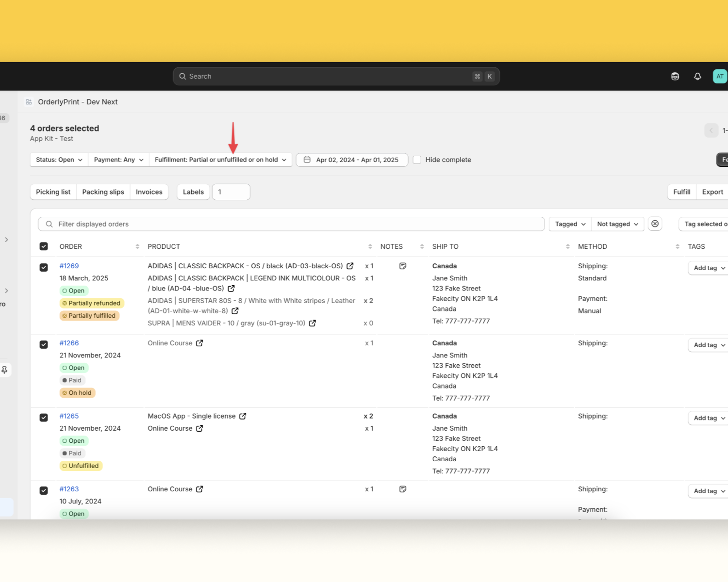Open notes icon for order #1269
The height and width of the screenshot is (582, 728).
tap(403, 266)
